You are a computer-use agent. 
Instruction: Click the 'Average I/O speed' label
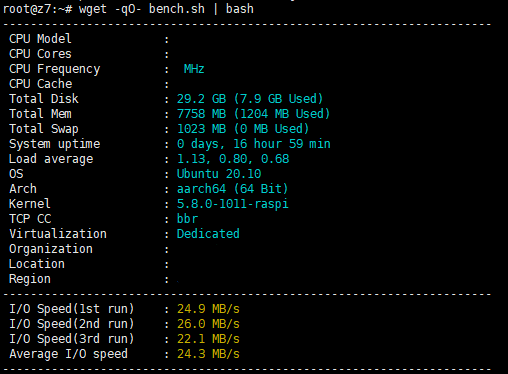[x=68, y=354]
